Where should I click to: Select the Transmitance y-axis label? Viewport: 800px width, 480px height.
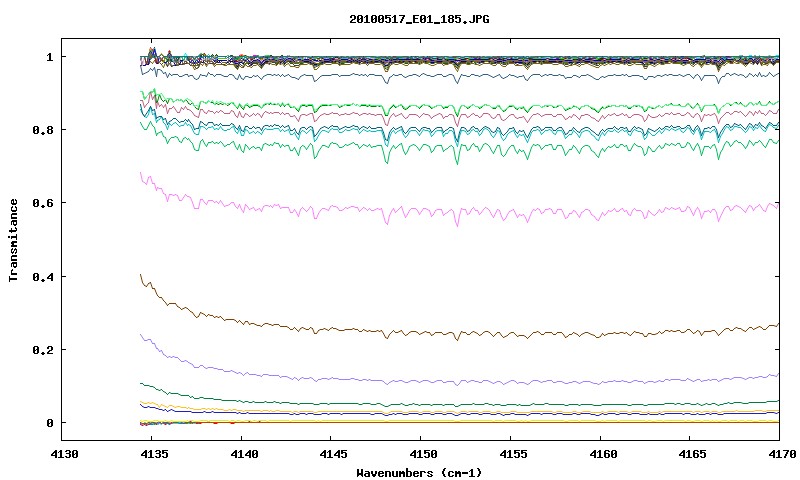pos(14,240)
